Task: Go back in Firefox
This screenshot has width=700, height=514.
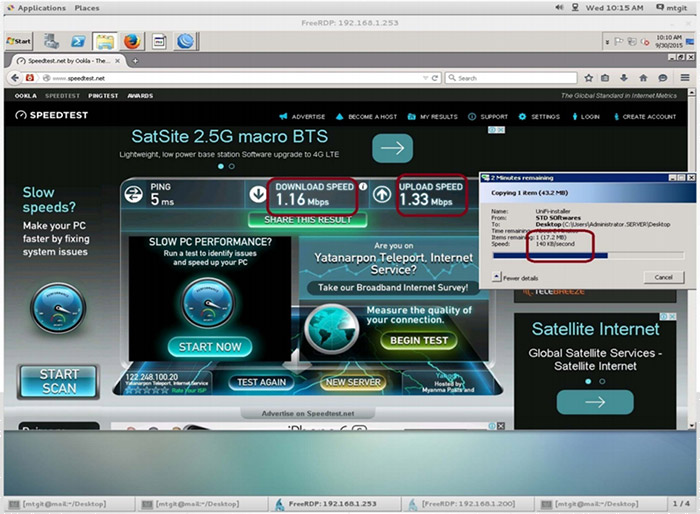Action: point(15,78)
